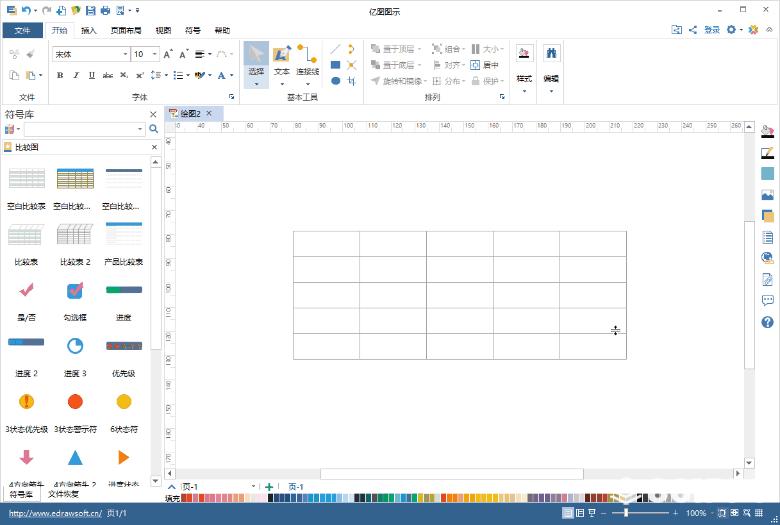Image resolution: width=780 pixels, height=525 pixels.
Task: Toggle bold formatting
Action: [60, 75]
